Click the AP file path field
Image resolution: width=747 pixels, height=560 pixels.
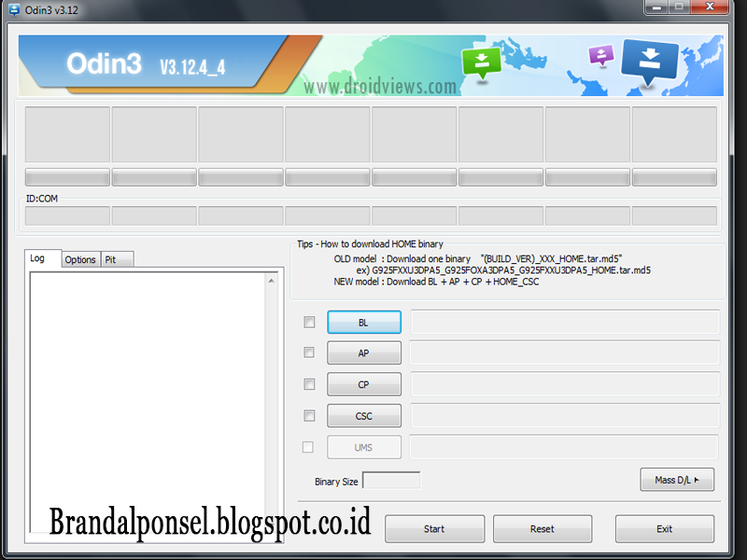tap(565, 353)
